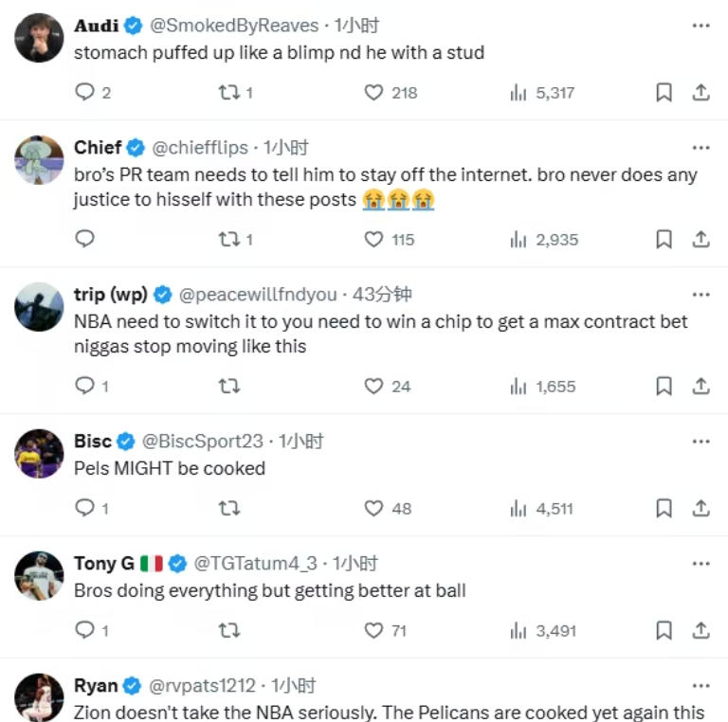Like Chief's tweet with 115 likes
Image resolution: width=728 pixels, height=722 pixels.
point(374,240)
